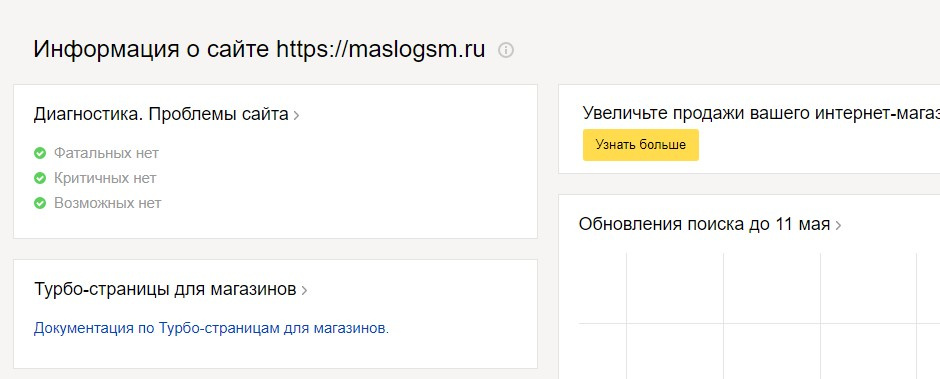Open the Турбо-страницы для магазинов heading
Image resolution: width=940 pixels, height=379 pixels.
click(165, 290)
